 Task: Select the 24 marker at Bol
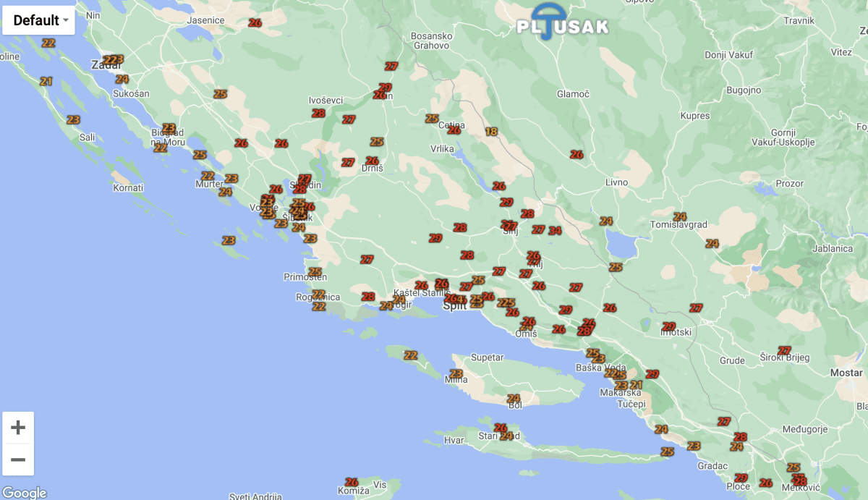tap(514, 399)
